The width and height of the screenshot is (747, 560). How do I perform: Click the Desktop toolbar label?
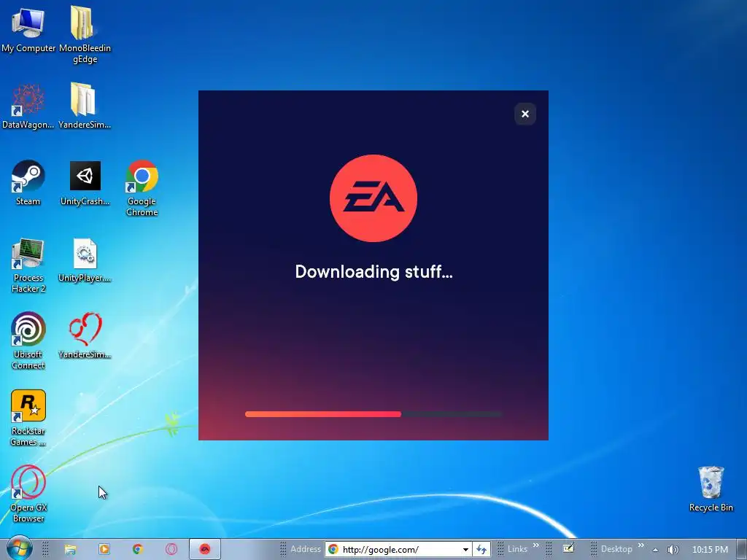[x=616, y=549]
